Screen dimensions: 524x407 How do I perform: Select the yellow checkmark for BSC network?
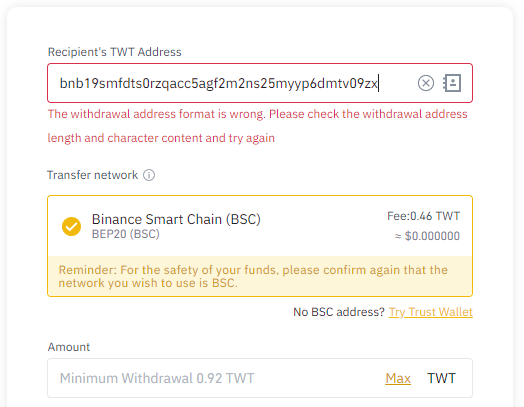pos(71,226)
